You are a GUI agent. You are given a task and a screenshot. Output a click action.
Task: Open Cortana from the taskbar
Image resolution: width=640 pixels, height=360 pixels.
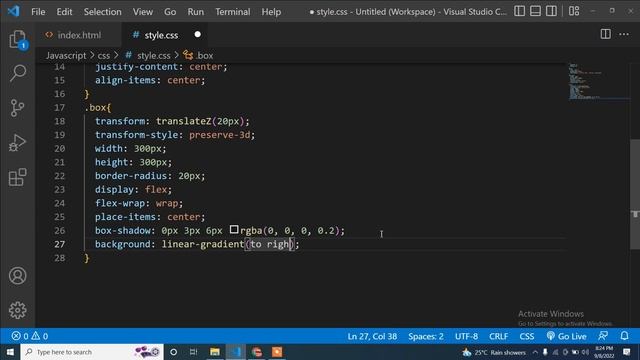[x=173, y=352]
